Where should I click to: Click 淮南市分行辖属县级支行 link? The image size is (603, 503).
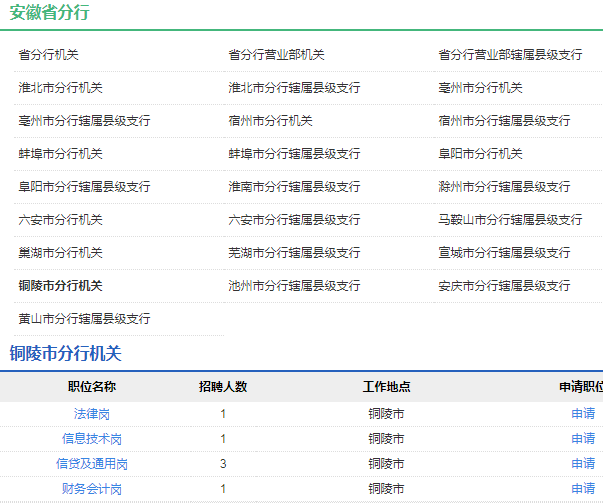[x=294, y=187]
